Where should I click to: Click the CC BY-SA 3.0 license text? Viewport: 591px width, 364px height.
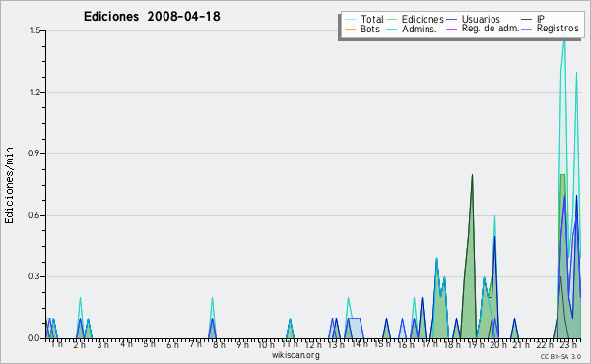coord(560,356)
